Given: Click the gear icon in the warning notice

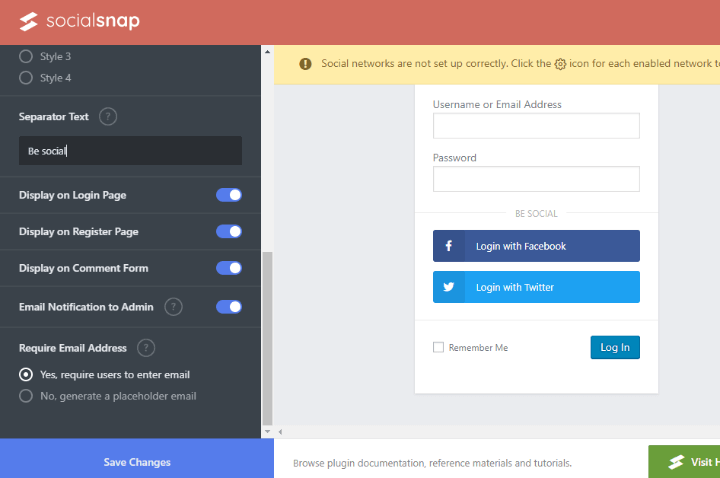Looking at the screenshot, I should point(560,64).
